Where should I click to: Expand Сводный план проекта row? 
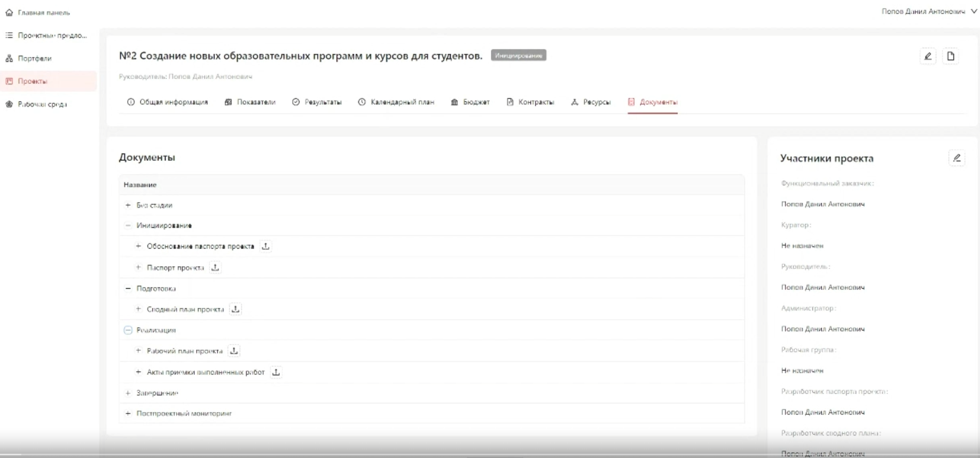(138, 309)
